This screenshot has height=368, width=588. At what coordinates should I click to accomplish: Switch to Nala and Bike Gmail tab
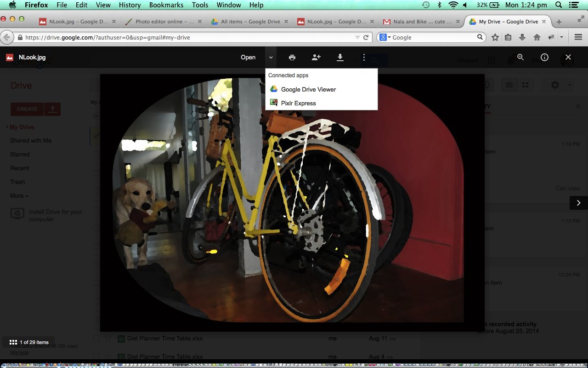pos(421,22)
